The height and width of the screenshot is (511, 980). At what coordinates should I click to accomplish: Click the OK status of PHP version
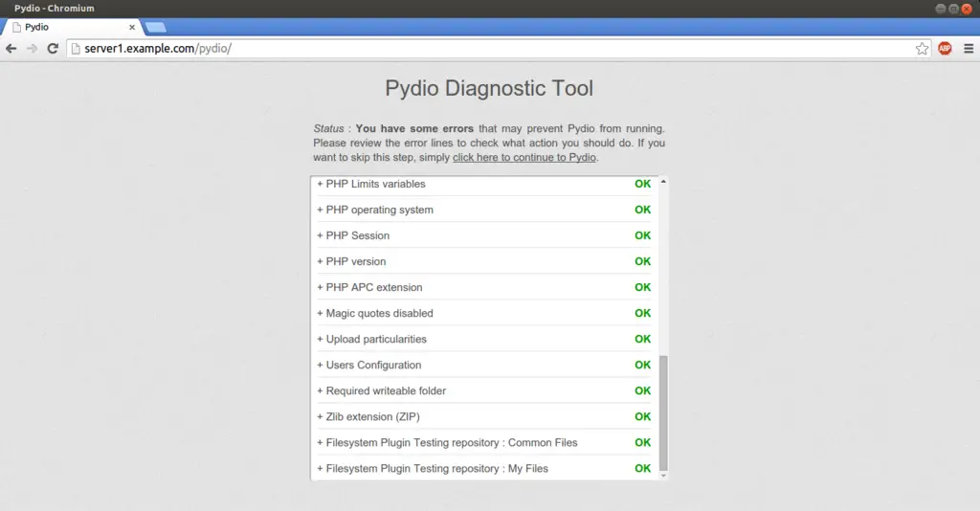[642, 262]
